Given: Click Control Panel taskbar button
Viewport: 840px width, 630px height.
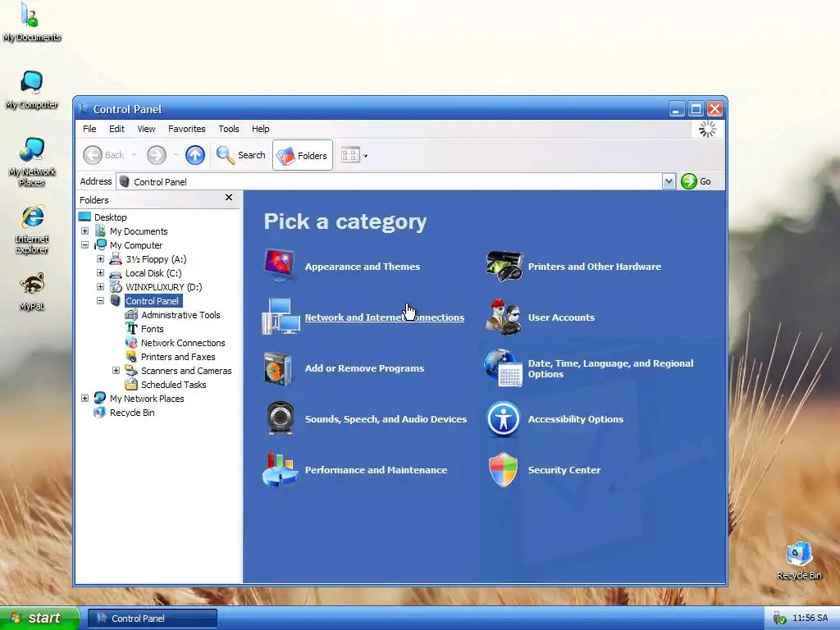Looking at the screenshot, I should (152, 619).
